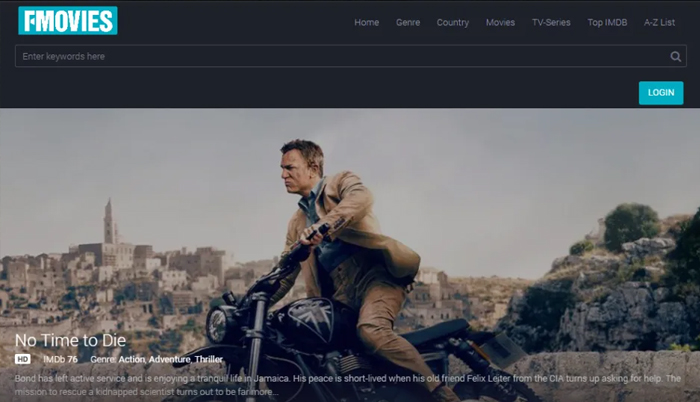Open the Home menu item

coord(367,22)
